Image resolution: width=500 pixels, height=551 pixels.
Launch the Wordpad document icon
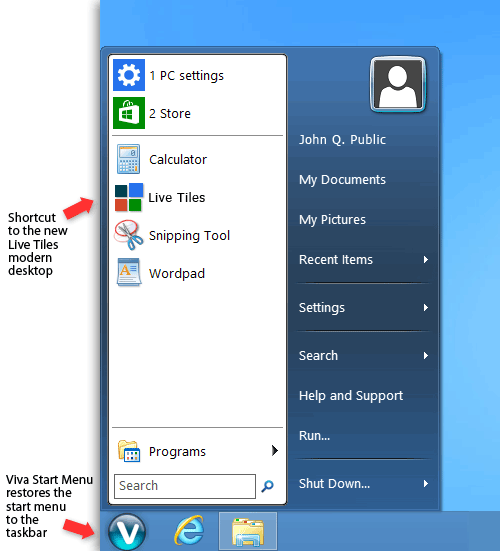pos(129,272)
